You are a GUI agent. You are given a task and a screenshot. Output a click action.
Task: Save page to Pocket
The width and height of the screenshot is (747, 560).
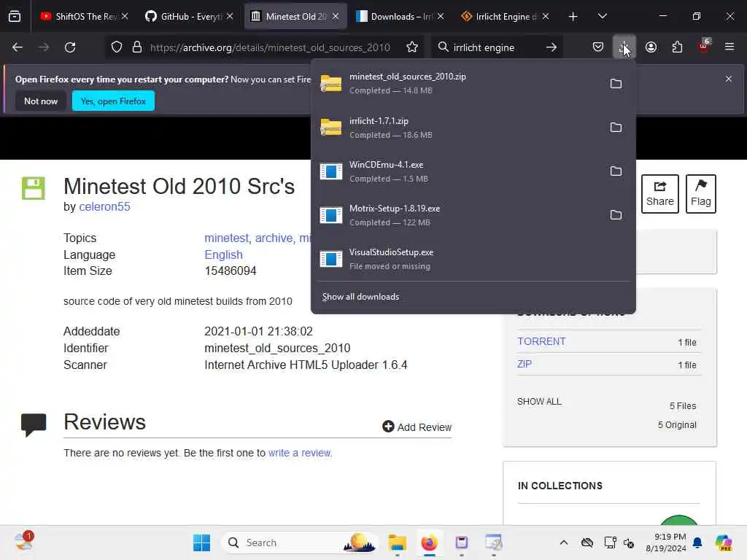[598, 47]
